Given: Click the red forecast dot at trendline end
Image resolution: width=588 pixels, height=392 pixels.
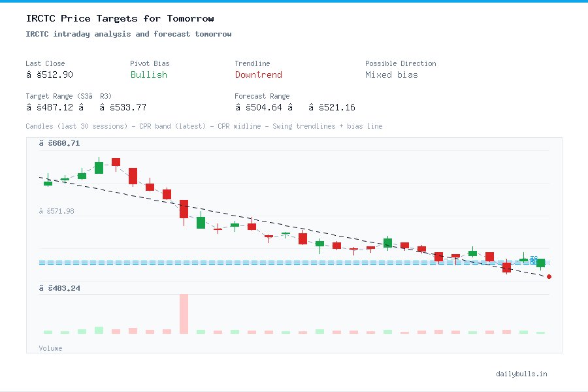Looking at the screenshot, I should pyautogui.click(x=549, y=276).
